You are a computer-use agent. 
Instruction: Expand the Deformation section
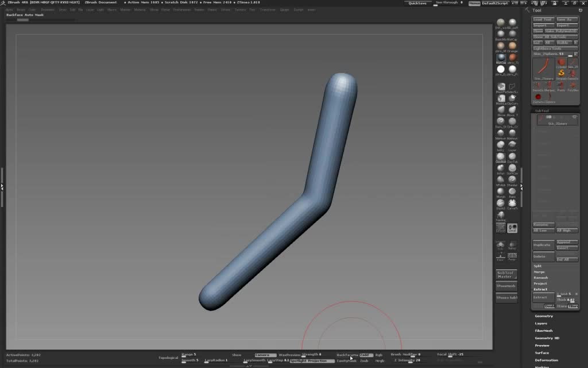546,360
